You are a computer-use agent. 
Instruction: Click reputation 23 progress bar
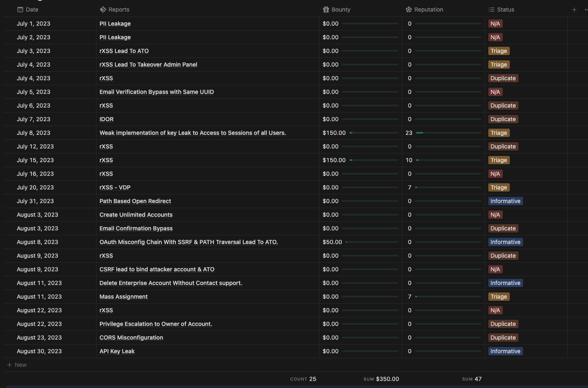click(448, 133)
